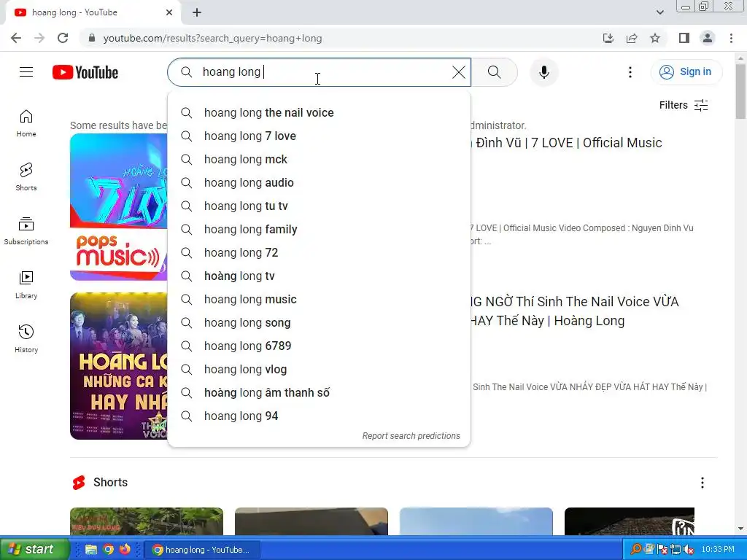Image resolution: width=747 pixels, height=560 pixels.
Task: Close the 'hoang long - YouTube' tab
Action: (169, 12)
